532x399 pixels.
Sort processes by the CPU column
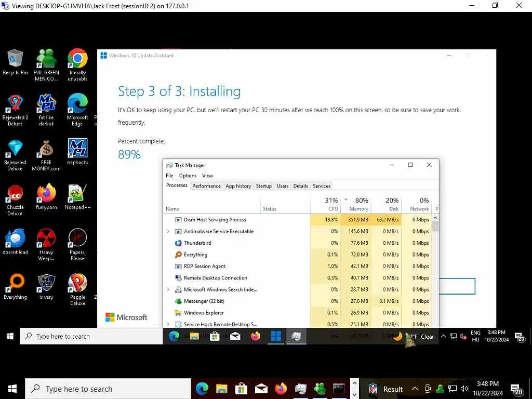(325, 204)
